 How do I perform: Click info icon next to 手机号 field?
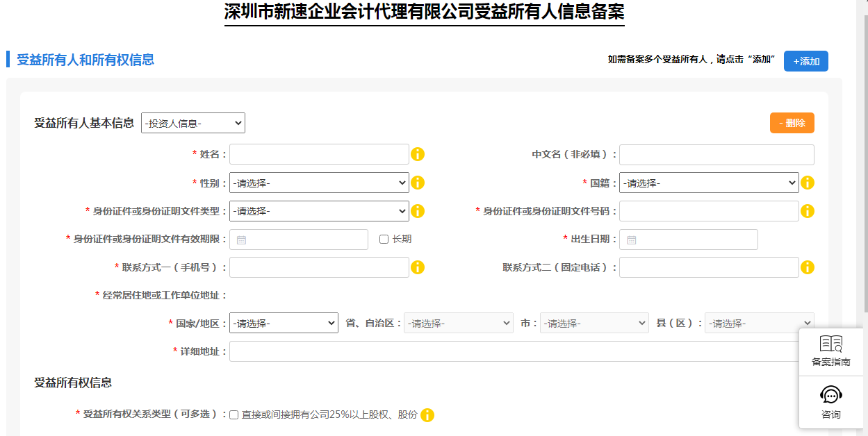click(x=418, y=267)
